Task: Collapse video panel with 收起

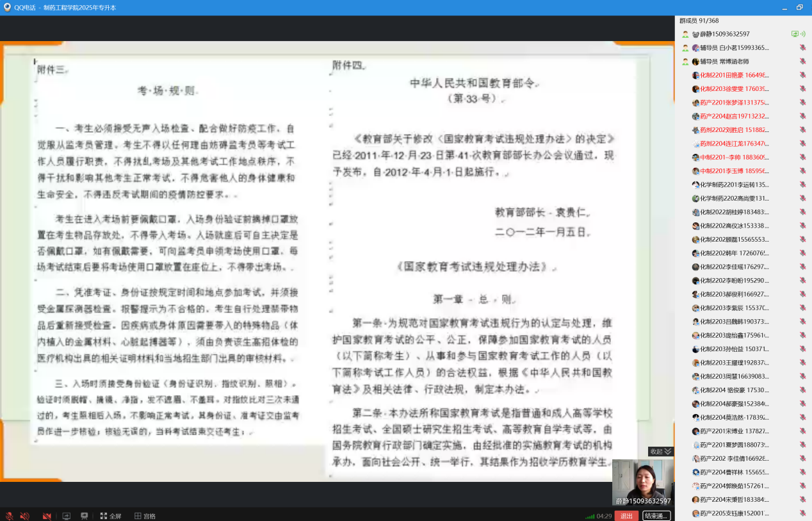Action: [x=660, y=451]
